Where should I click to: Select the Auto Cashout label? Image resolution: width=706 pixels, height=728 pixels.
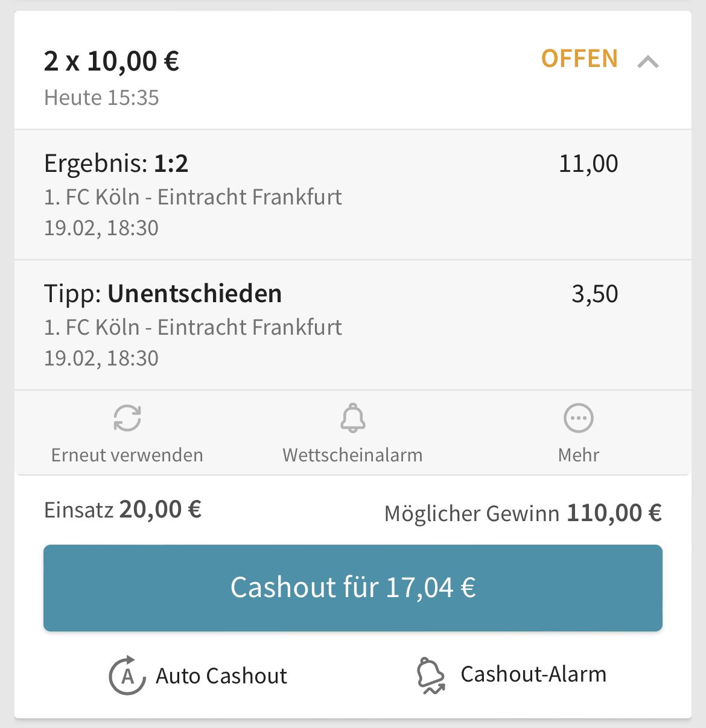pyautogui.click(x=221, y=676)
